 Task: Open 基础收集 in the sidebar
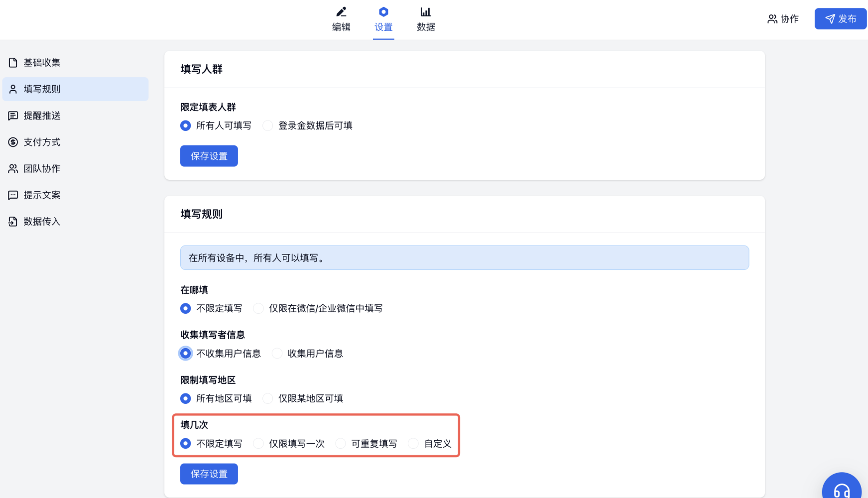coord(75,63)
